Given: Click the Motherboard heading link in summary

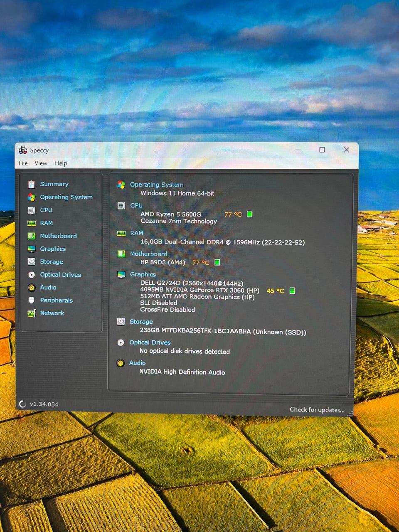Looking at the screenshot, I should [x=148, y=254].
